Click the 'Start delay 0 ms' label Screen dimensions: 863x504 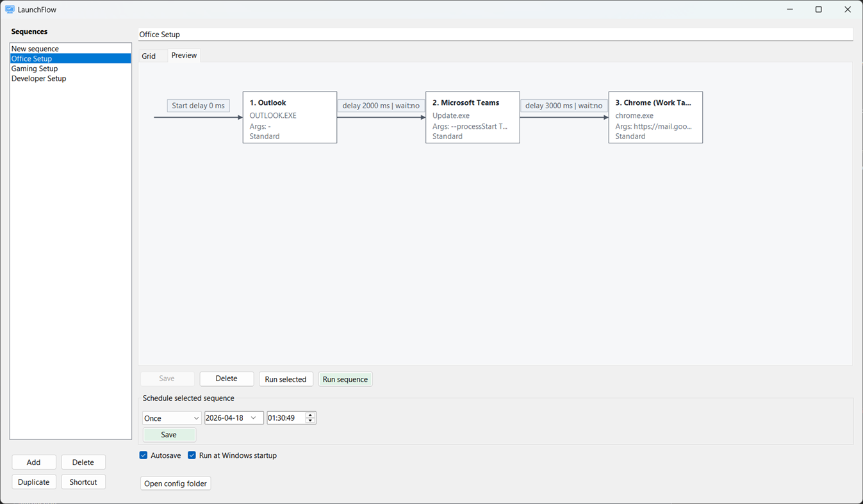[199, 106]
